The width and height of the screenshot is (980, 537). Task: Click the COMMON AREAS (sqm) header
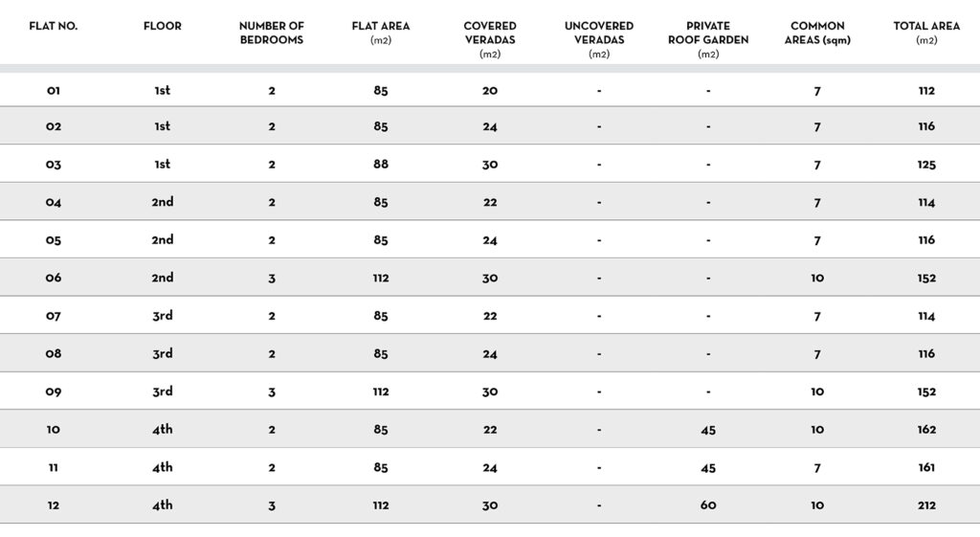[816, 33]
